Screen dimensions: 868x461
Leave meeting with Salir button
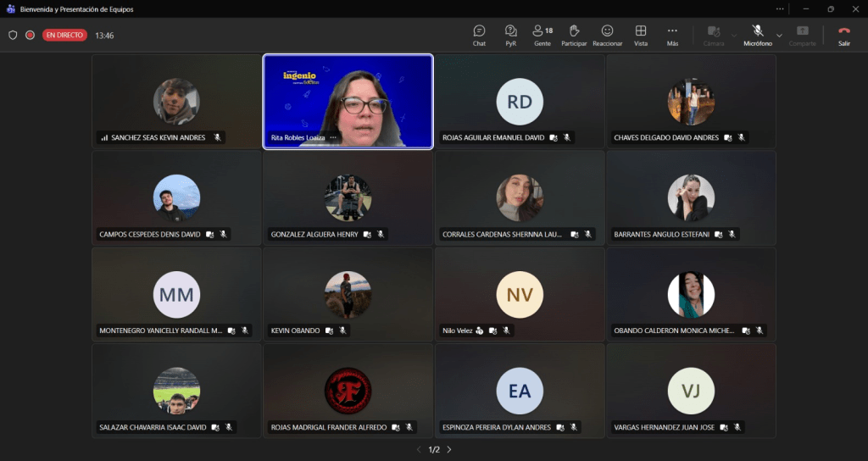843,35
